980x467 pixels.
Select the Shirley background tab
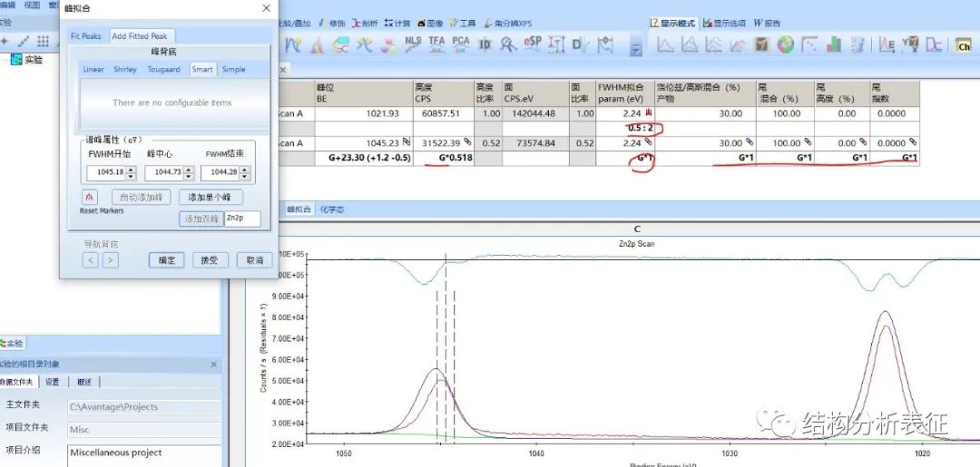[x=125, y=69]
